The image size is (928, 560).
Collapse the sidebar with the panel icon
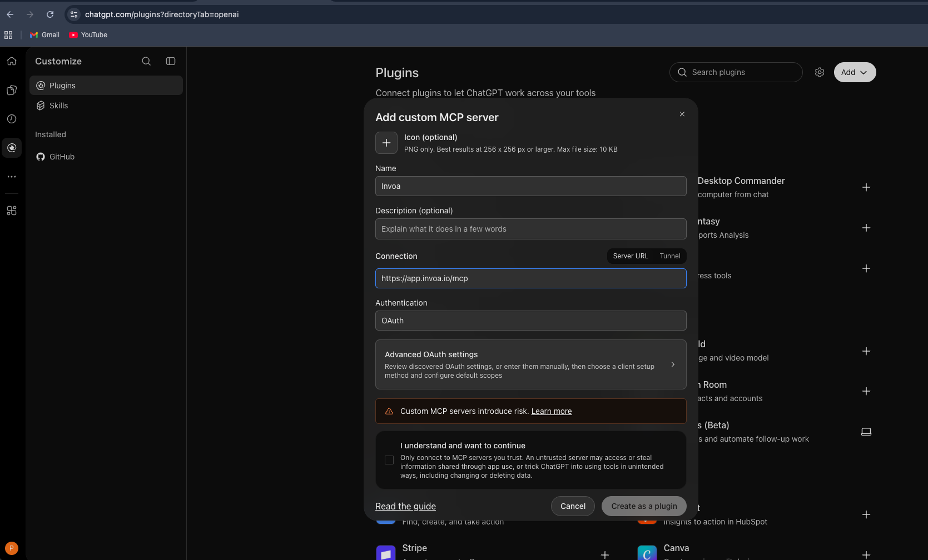171,61
